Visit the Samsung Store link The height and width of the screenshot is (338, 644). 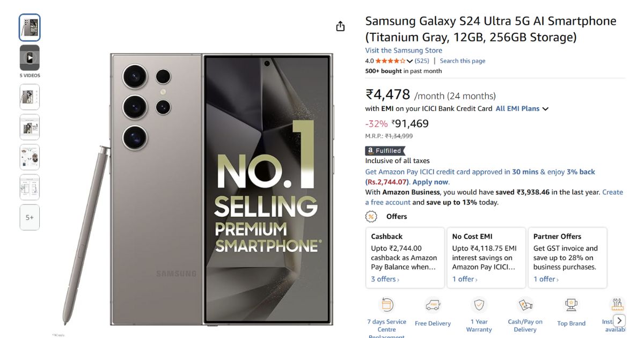[x=404, y=50]
